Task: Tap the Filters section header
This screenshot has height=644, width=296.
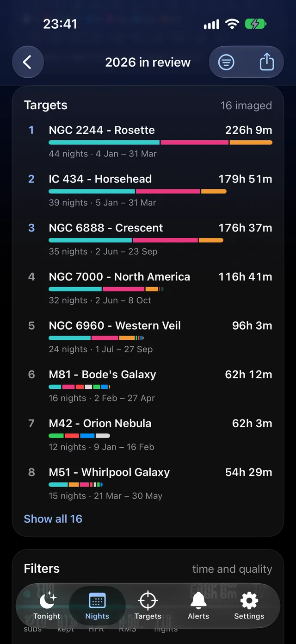Action: click(x=42, y=569)
